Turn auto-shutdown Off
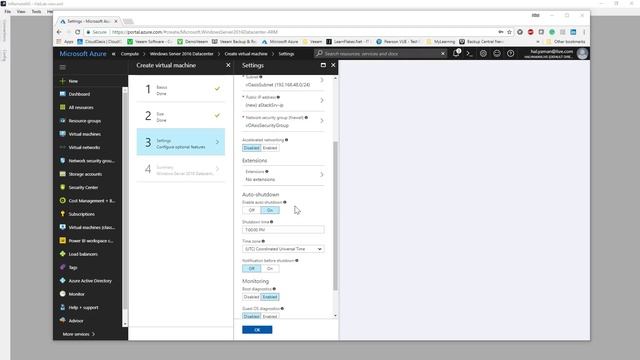The width and height of the screenshot is (640, 360). [251, 210]
